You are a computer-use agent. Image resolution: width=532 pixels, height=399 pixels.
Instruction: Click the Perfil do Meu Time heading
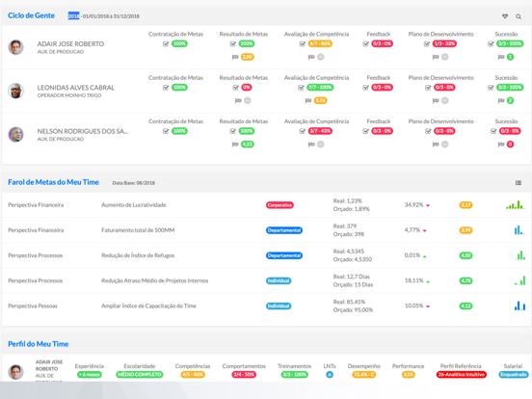coord(38,344)
